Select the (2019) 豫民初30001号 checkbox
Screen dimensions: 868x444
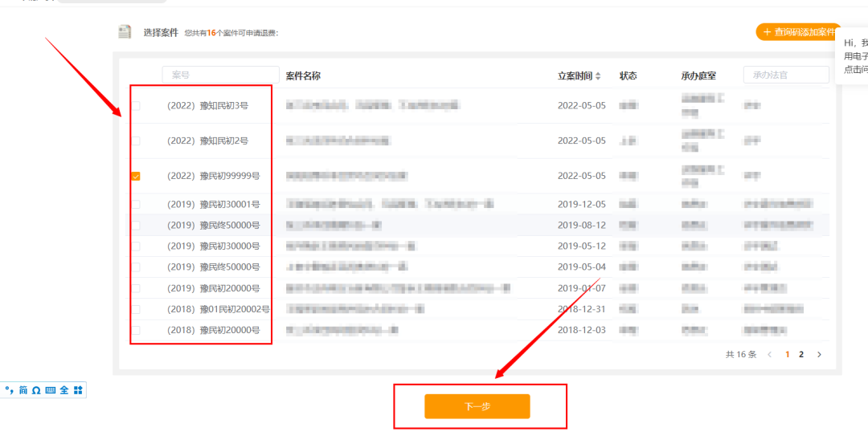click(136, 205)
